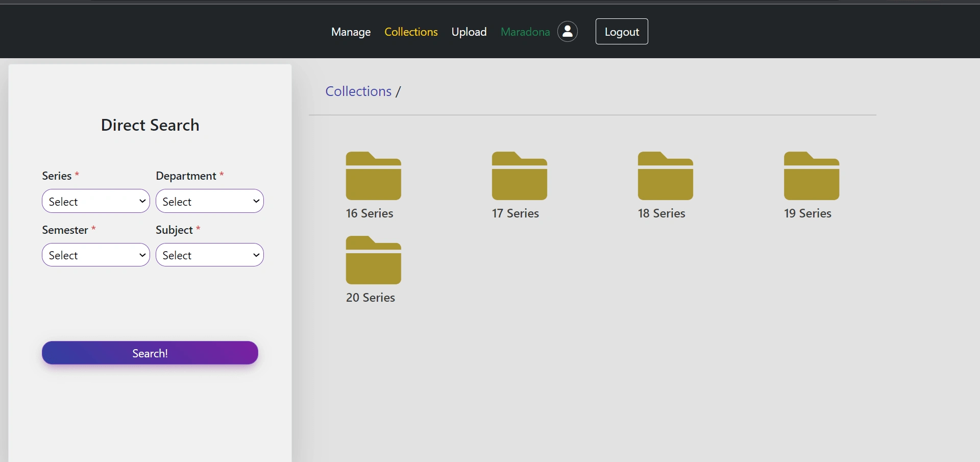
Task: Click the Maradona username link
Action: click(x=525, y=32)
